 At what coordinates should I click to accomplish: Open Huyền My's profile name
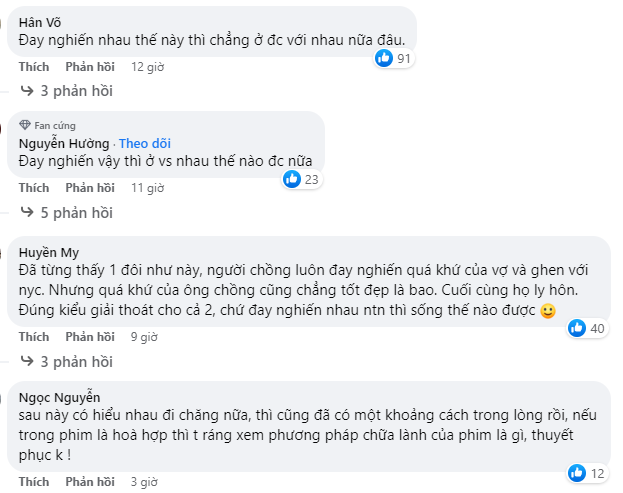[x=49, y=252]
